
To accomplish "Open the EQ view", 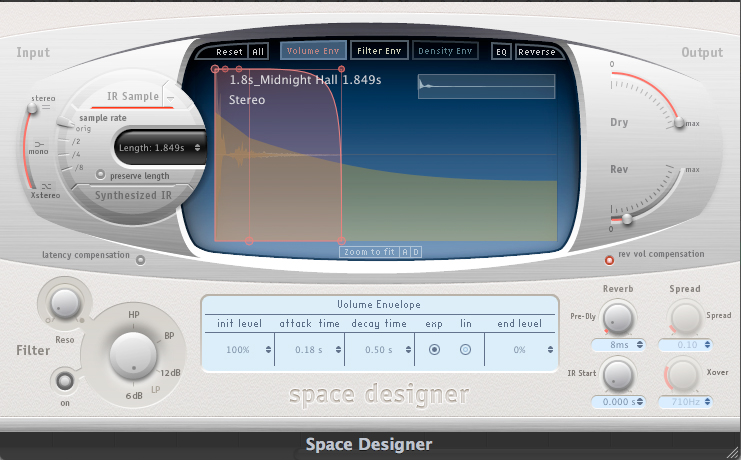I will point(501,52).
